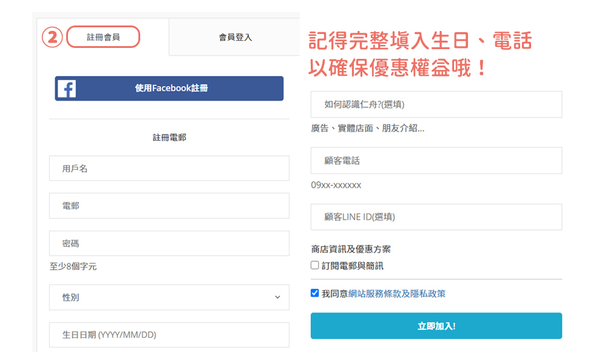Click the 商店資訊及優惠方案 label
Screen dimensions: 607x364
351,249
